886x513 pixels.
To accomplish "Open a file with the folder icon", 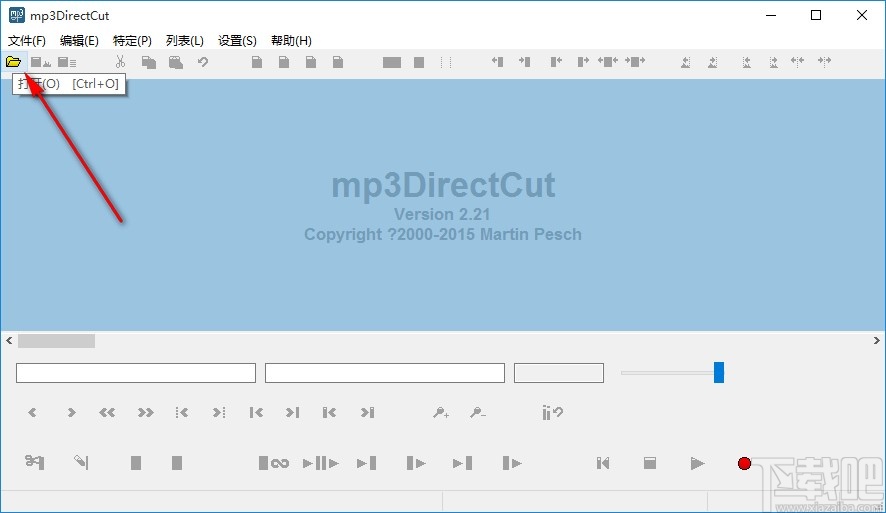I will (x=14, y=62).
